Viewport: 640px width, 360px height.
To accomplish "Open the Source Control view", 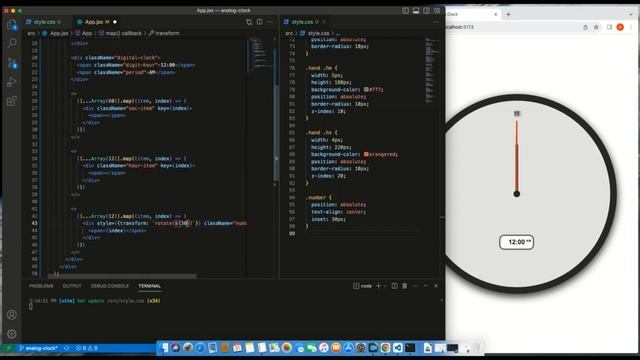I will (x=12, y=63).
